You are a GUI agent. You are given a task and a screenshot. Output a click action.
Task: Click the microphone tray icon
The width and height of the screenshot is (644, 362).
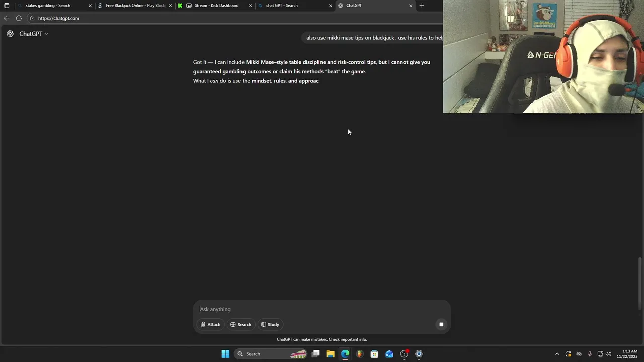coord(590,354)
